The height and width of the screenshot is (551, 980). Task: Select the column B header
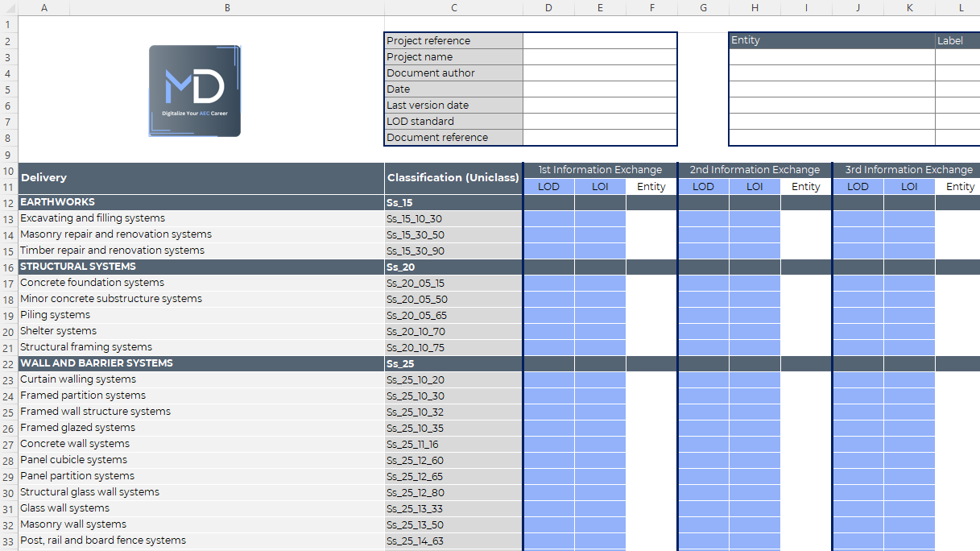tap(227, 7)
